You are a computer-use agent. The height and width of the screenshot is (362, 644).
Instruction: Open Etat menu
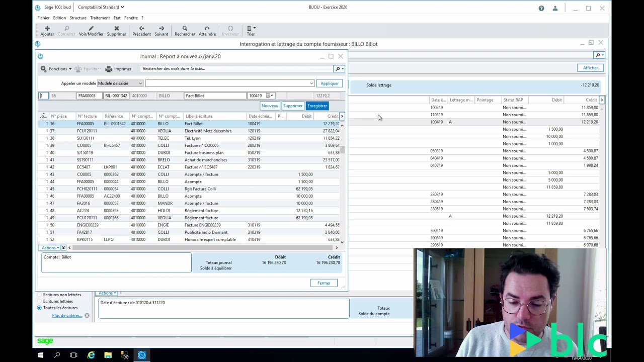pos(117,18)
